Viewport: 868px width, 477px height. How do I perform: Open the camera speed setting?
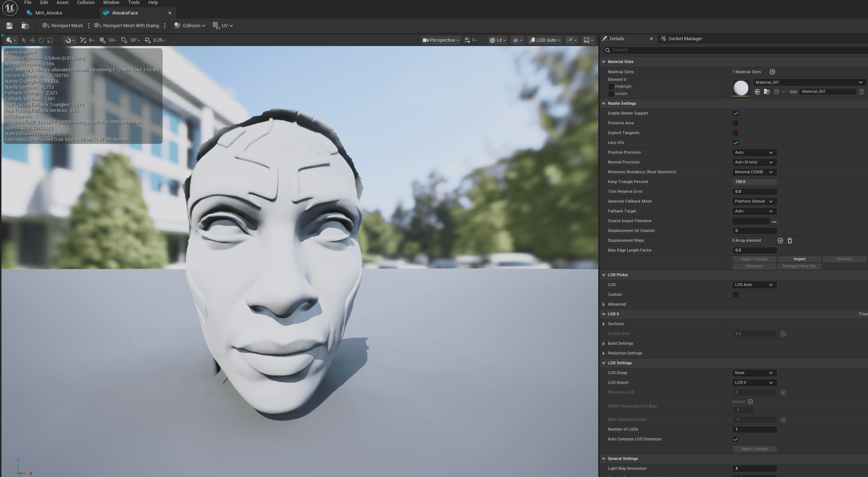point(471,40)
